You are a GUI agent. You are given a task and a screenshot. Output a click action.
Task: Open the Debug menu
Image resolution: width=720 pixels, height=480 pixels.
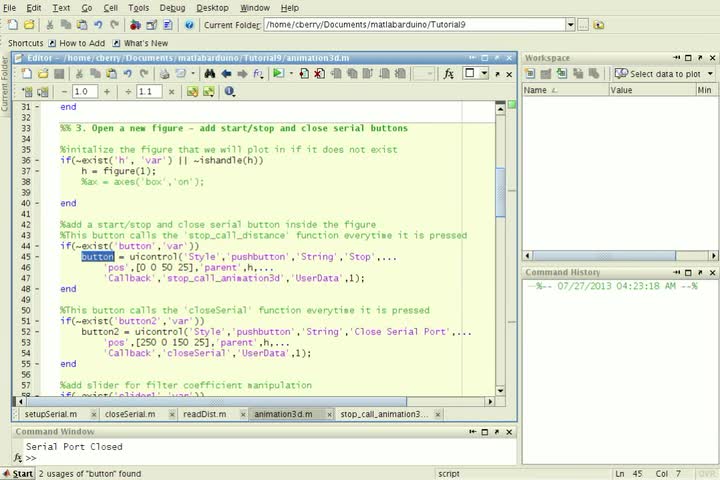click(173, 8)
